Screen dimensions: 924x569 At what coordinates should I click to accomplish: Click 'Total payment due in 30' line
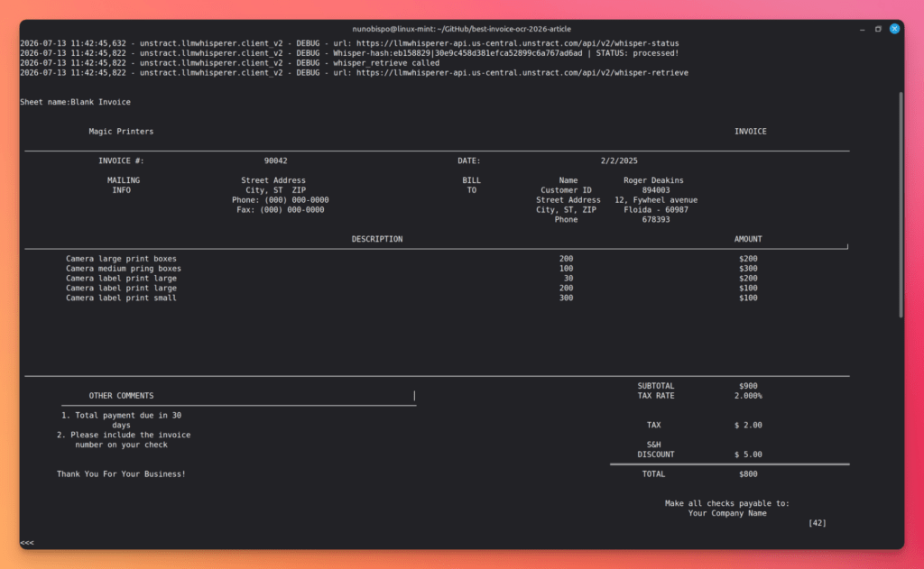point(121,416)
